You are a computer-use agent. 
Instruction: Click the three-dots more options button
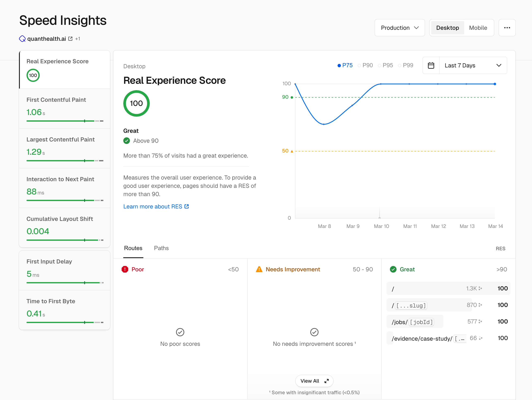507,28
